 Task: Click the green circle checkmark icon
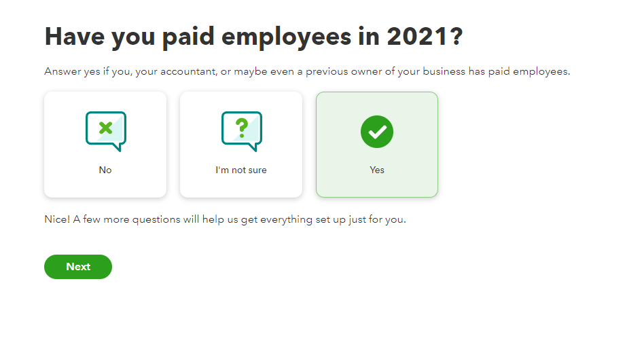pyautogui.click(x=377, y=132)
